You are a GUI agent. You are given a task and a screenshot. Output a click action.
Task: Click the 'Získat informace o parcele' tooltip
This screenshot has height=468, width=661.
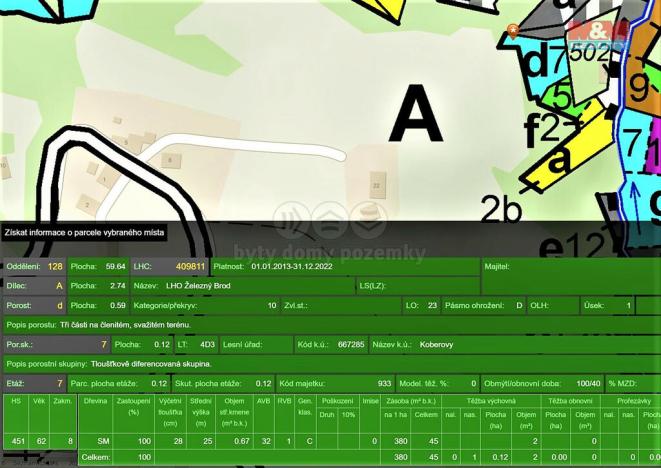coord(84,232)
